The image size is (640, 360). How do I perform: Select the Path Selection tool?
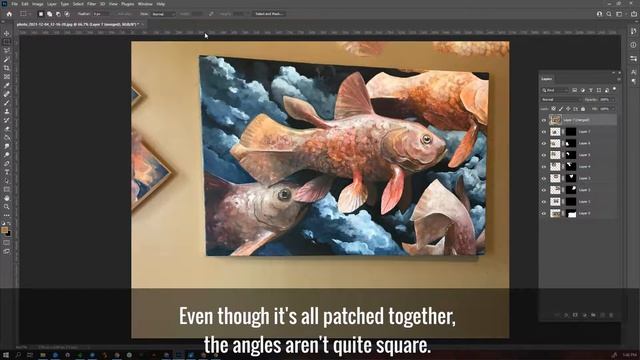[7, 180]
